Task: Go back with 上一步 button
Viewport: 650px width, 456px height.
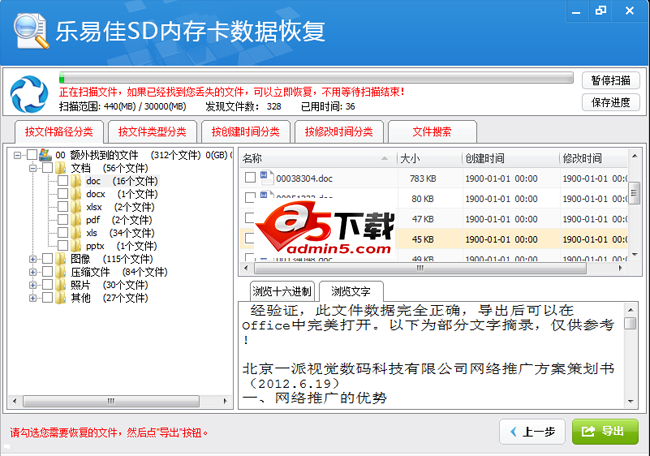Action: [x=533, y=432]
